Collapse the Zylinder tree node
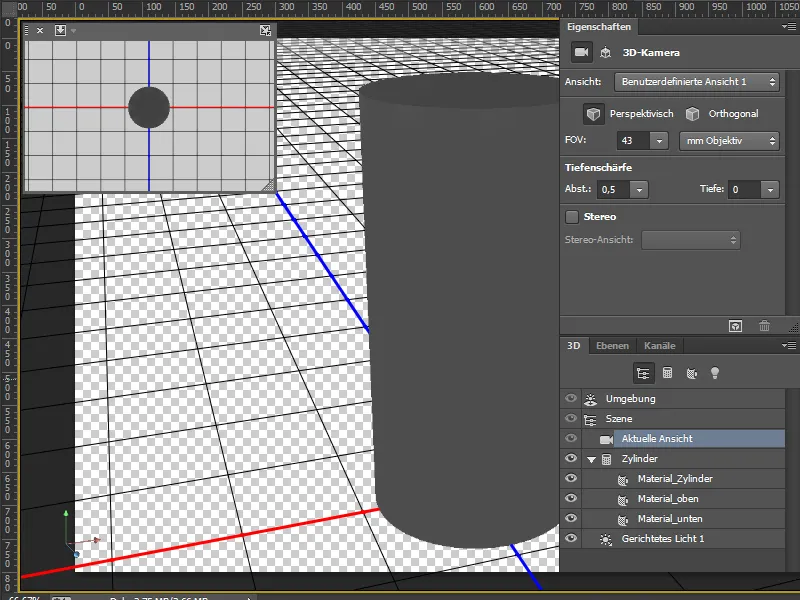Screen dimensions: 800x600 point(591,459)
